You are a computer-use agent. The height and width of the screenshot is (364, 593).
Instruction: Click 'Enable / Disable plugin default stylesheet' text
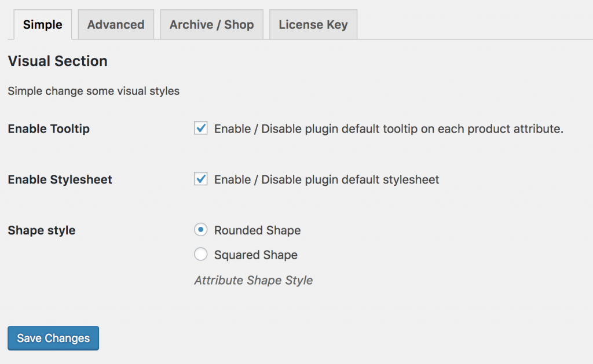(327, 179)
